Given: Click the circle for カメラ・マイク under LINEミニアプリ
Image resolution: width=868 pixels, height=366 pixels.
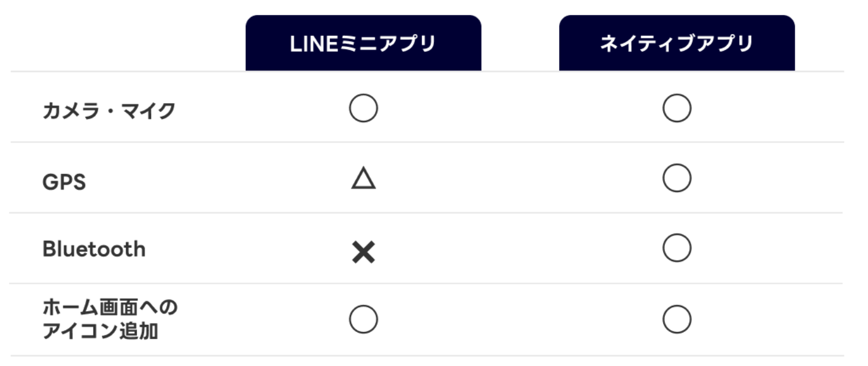Looking at the screenshot, I should [363, 109].
